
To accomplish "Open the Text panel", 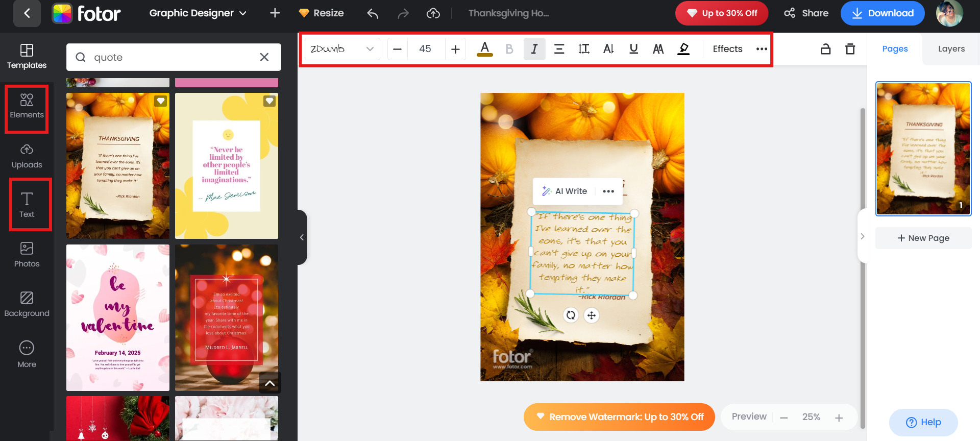I will [27, 206].
